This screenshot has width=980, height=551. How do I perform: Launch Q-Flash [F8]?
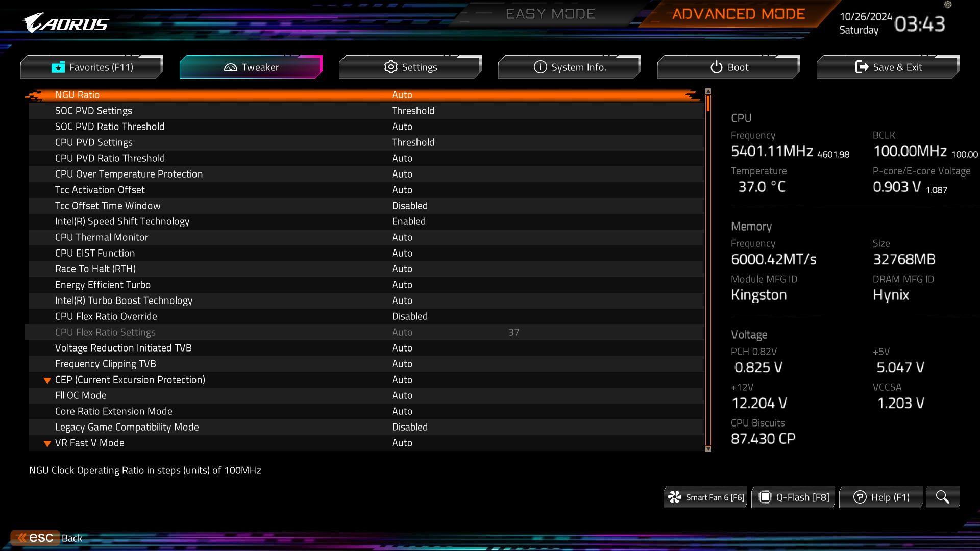pyautogui.click(x=793, y=497)
